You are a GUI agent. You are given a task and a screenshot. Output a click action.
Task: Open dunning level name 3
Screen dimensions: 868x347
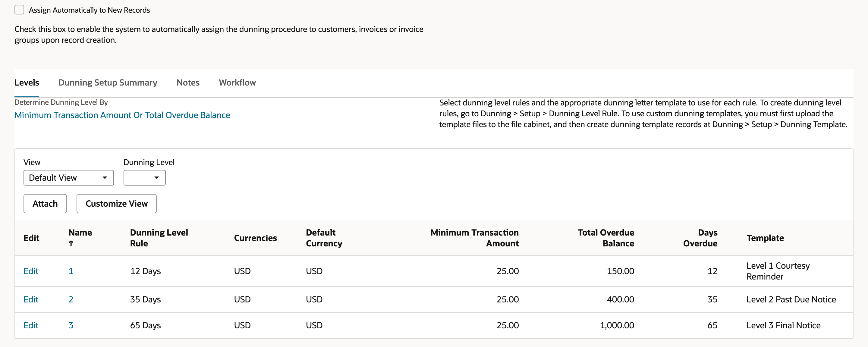(71, 325)
